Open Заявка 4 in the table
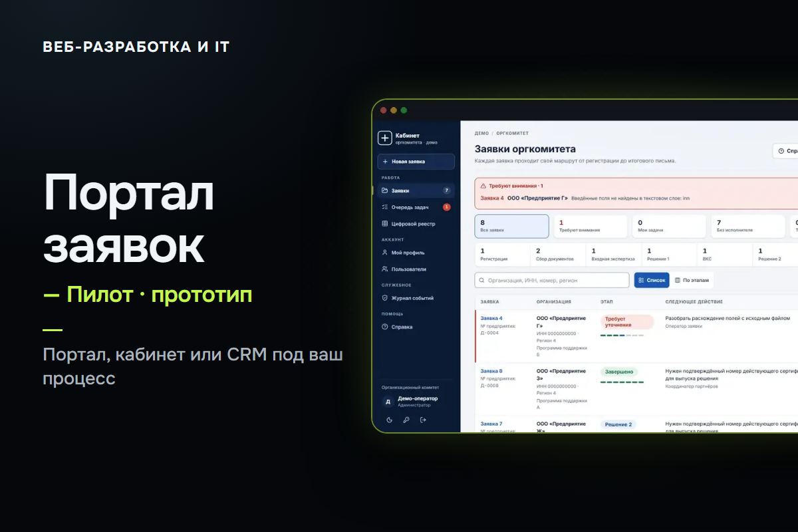798x532 pixels. click(x=491, y=318)
